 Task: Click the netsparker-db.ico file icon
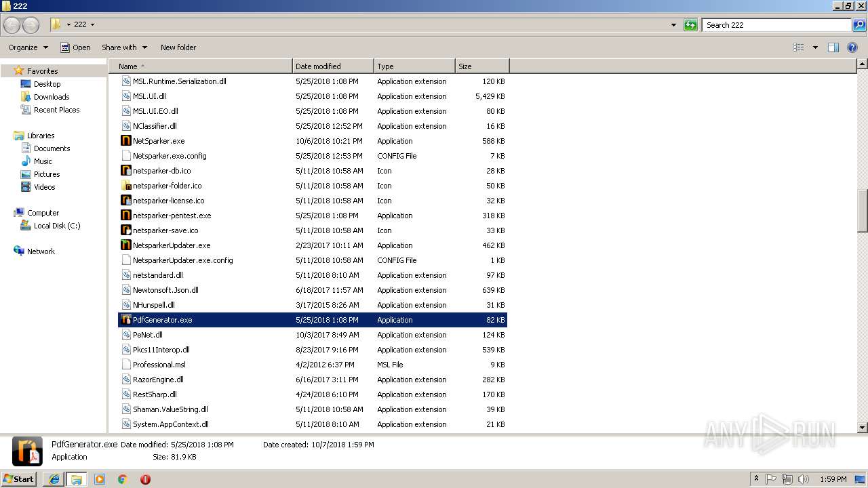[x=125, y=171]
